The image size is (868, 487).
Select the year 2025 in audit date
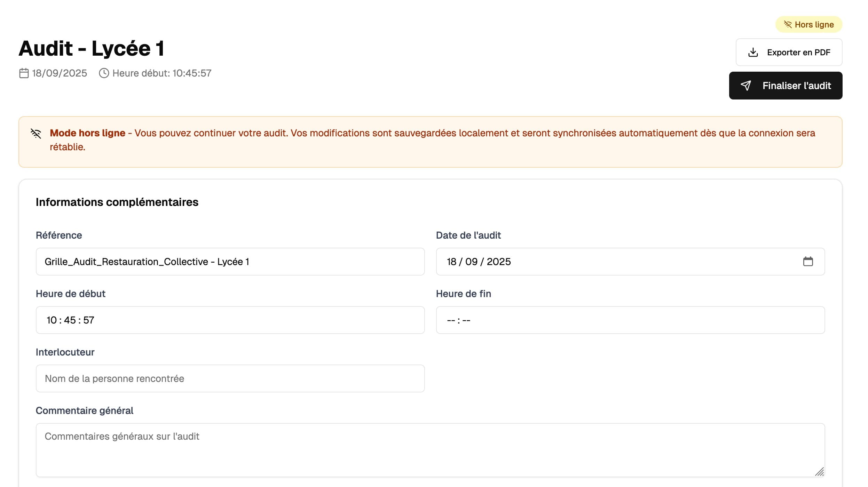click(498, 262)
